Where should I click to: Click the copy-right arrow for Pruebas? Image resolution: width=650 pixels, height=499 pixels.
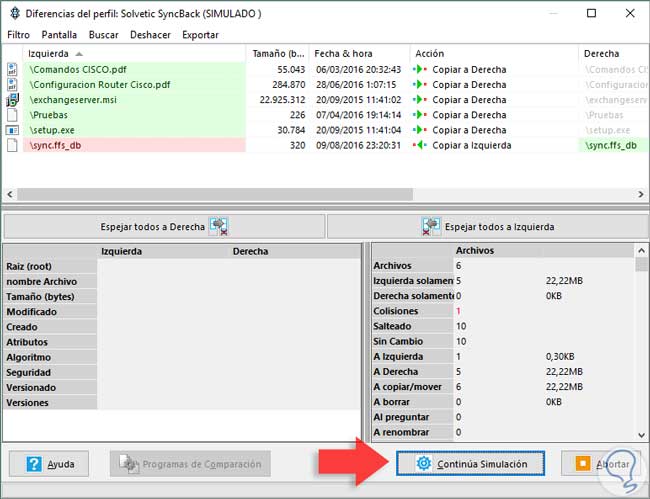[420, 115]
